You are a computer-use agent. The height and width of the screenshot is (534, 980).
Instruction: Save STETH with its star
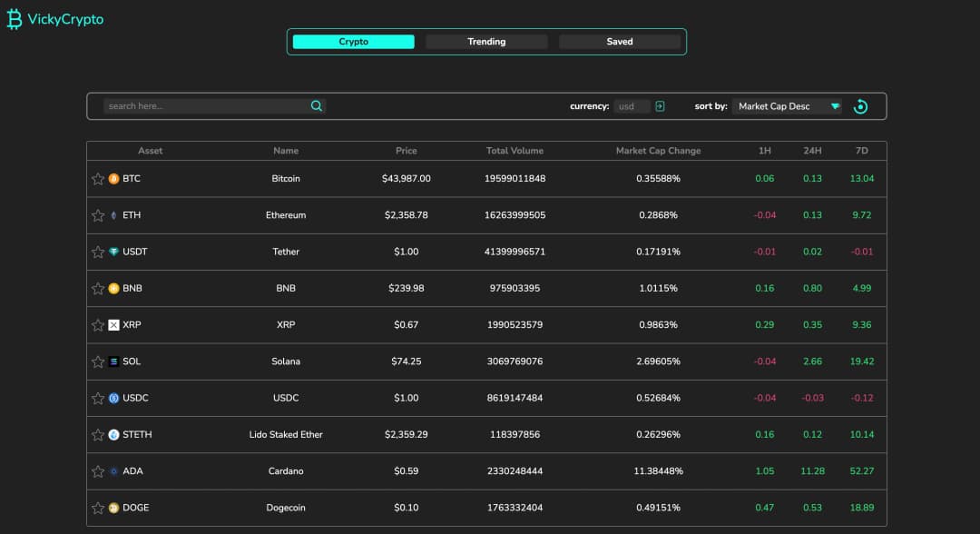point(98,435)
